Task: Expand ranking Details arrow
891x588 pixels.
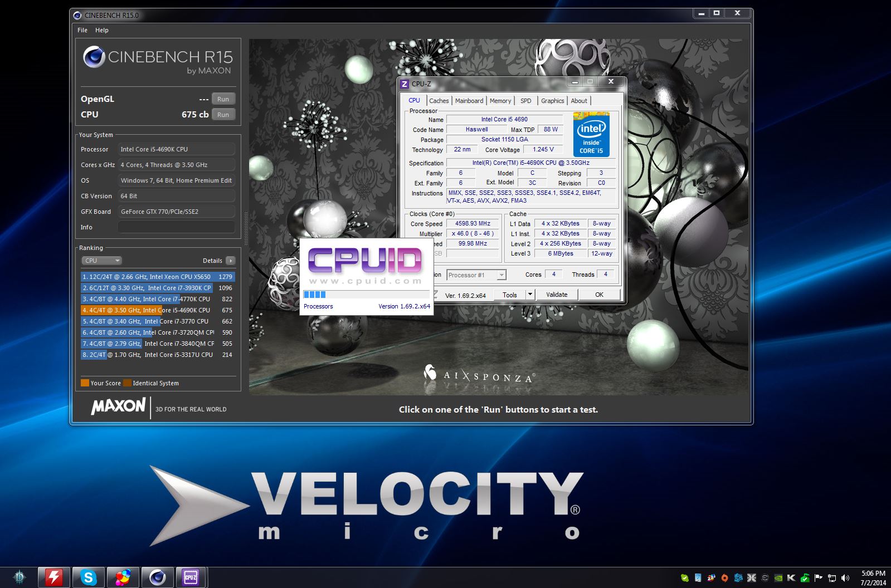Action: [231, 261]
